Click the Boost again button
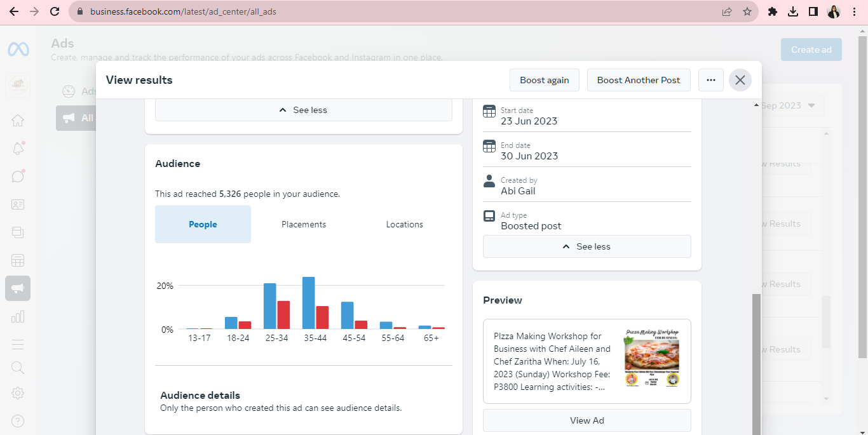The width and height of the screenshot is (868, 435). coord(544,80)
